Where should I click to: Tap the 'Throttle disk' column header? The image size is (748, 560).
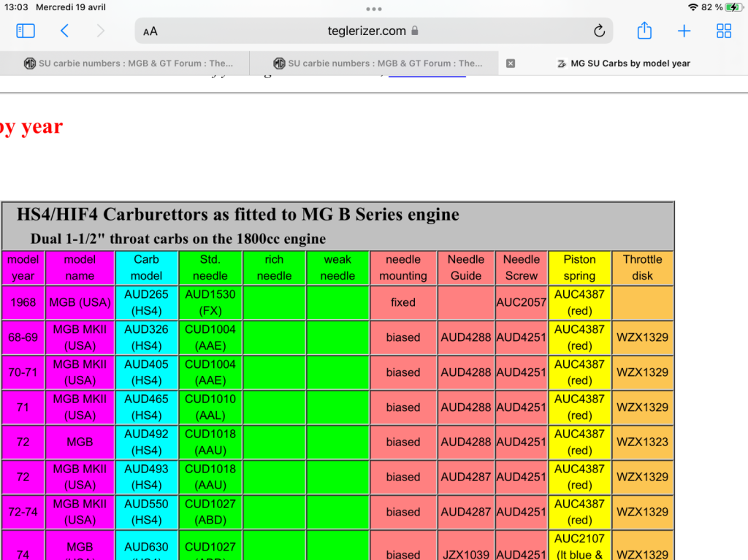(643, 268)
